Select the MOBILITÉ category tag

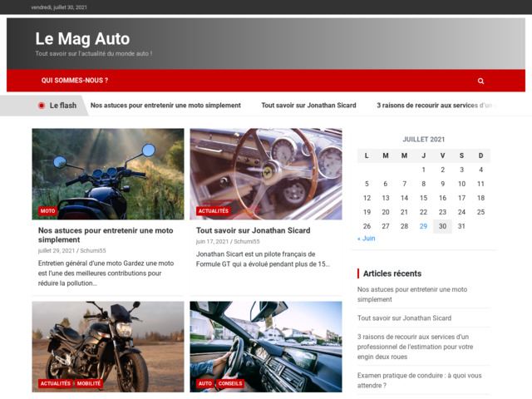[x=89, y=383]
